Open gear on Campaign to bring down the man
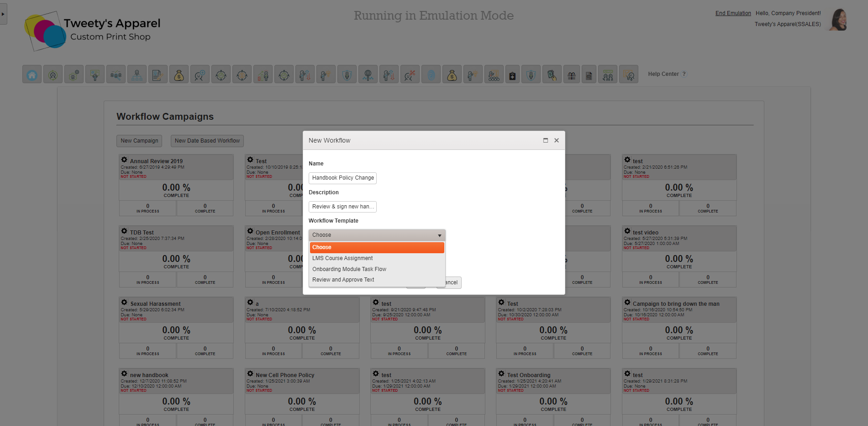 tap(627, 302)
